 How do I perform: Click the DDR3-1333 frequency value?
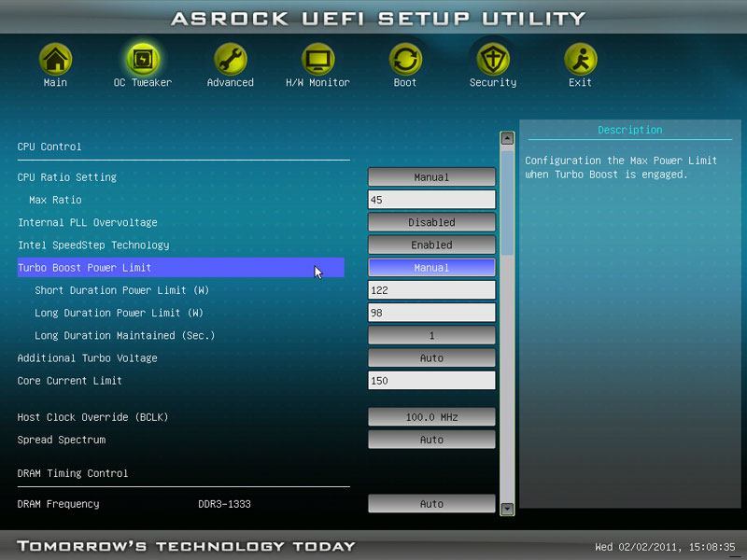[224, 504]
